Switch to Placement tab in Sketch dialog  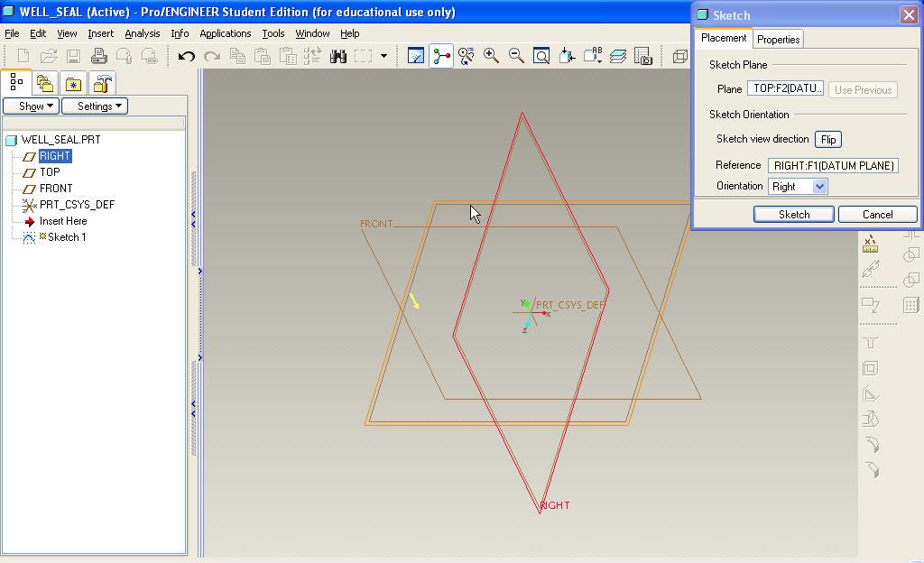(724, 38)
